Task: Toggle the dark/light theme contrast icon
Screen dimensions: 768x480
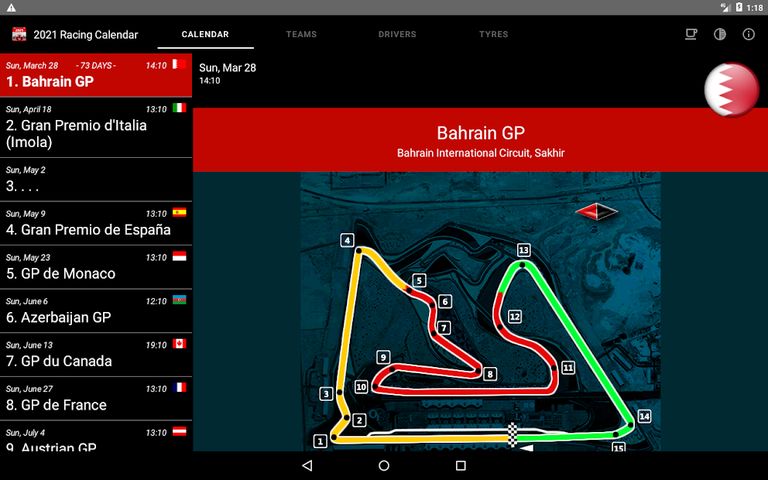Action: click(720, 34)
